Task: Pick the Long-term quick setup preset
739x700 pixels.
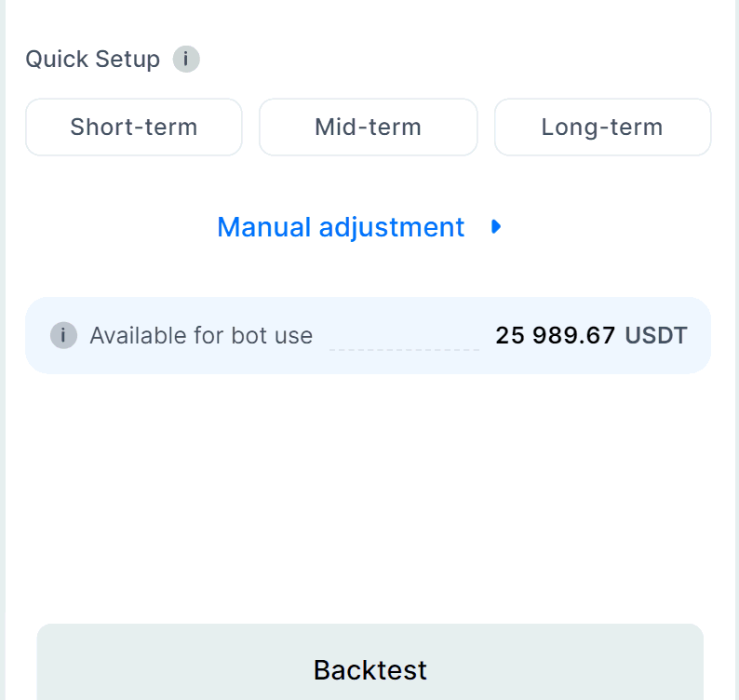Action: (602, 128)
